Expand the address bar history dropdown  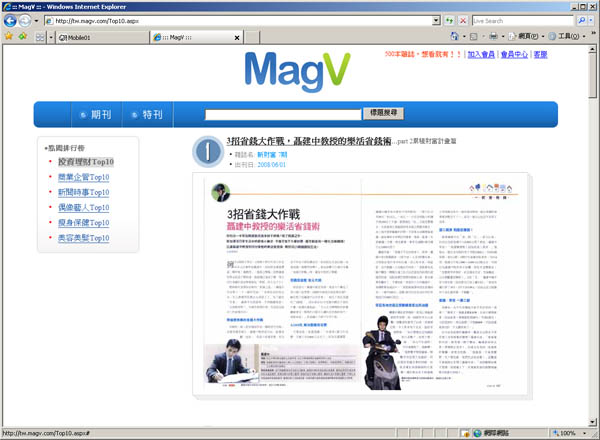[x=436, y=21]
